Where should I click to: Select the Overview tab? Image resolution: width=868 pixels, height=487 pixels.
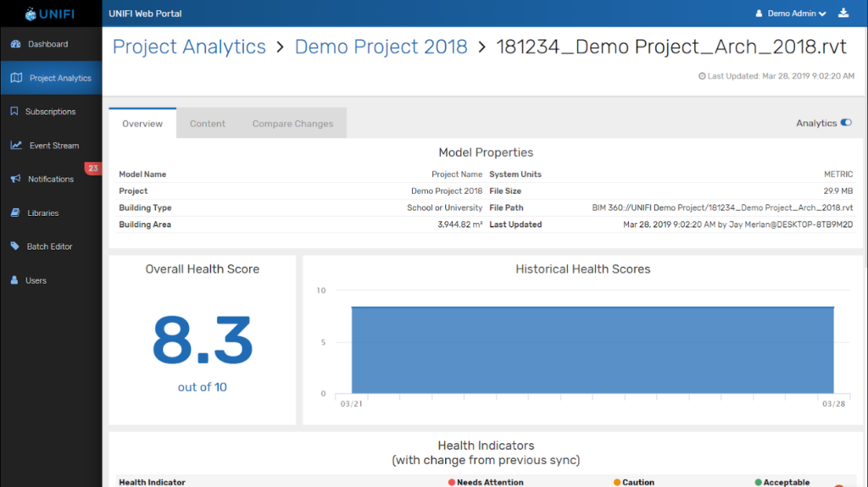(142, 124)
